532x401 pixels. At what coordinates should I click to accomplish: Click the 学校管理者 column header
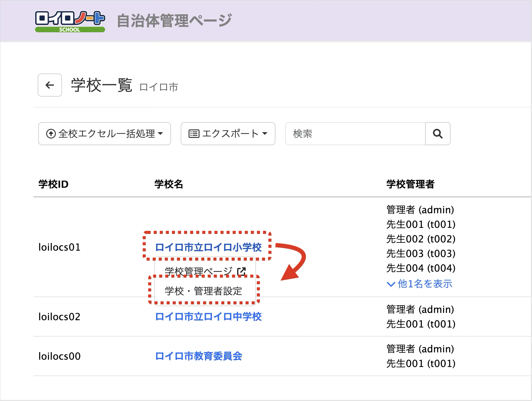pyautogui.click(x=410, y=184)
